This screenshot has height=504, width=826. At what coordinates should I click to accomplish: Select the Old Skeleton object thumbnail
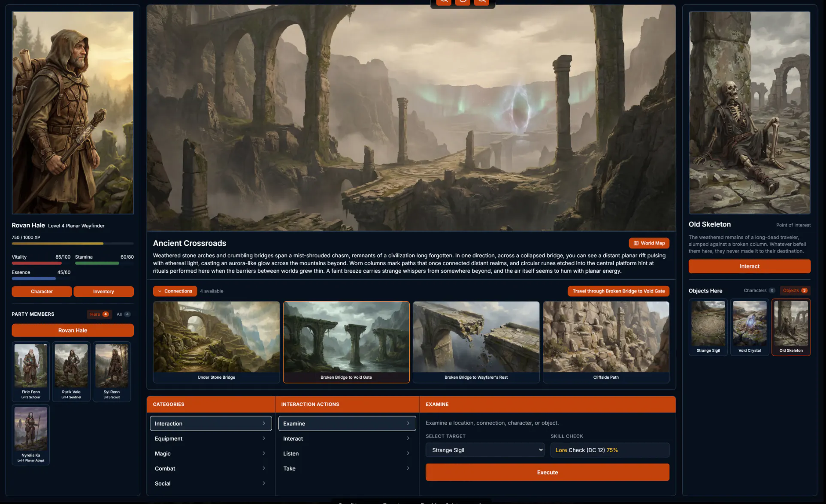(x=791, y=327)
